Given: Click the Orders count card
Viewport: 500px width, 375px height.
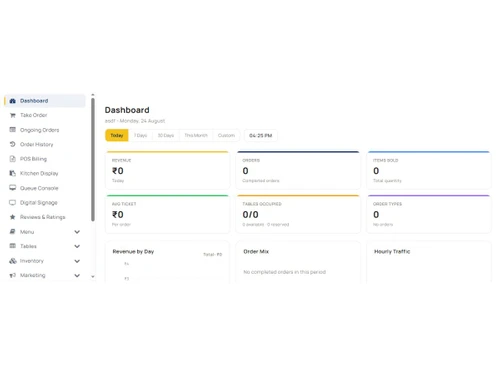Looking at the screenshot, I should click(x=298, y=170).
